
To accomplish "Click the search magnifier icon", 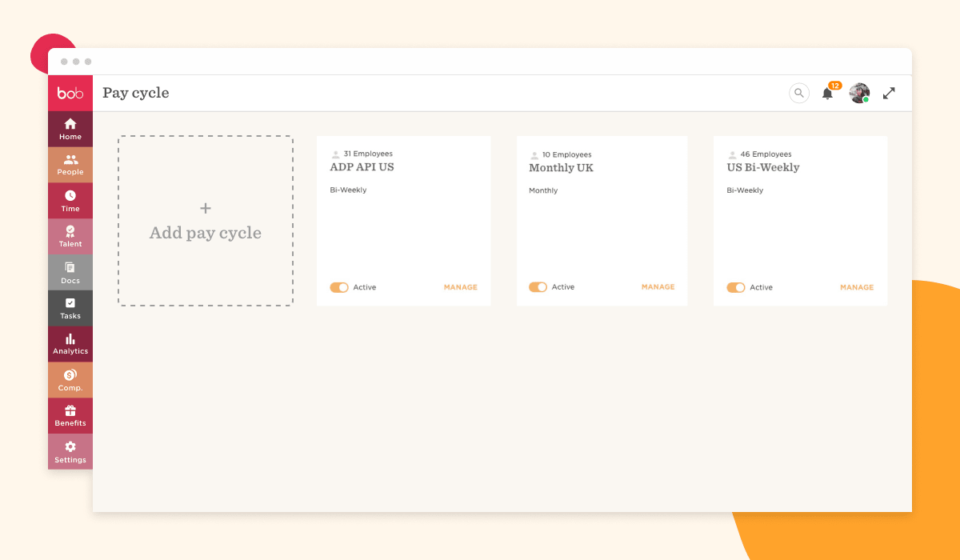I will [x=798, y=93].
